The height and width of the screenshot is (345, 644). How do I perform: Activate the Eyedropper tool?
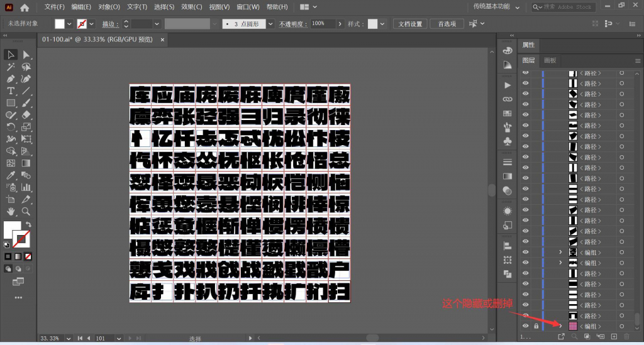pyautogui.click(x=11, y=175)
